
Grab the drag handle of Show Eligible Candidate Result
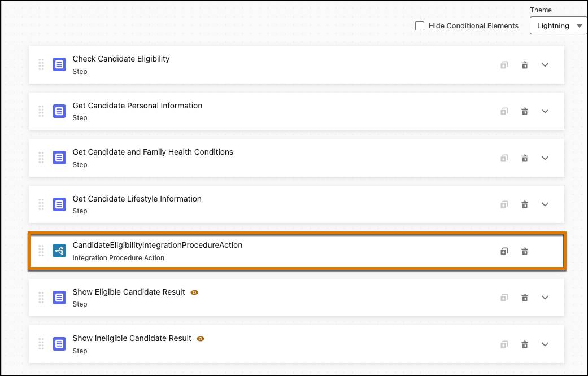(x=41, y=298)
